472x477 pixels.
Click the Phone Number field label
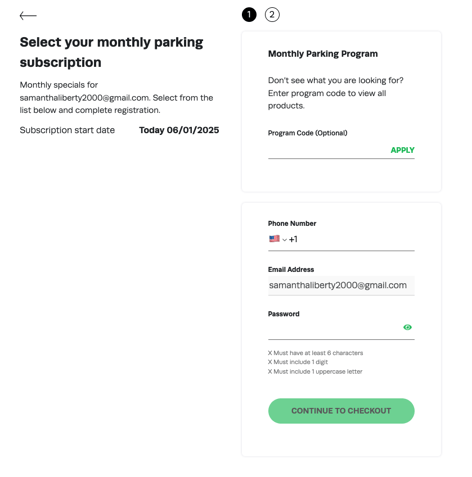point(292,223)
